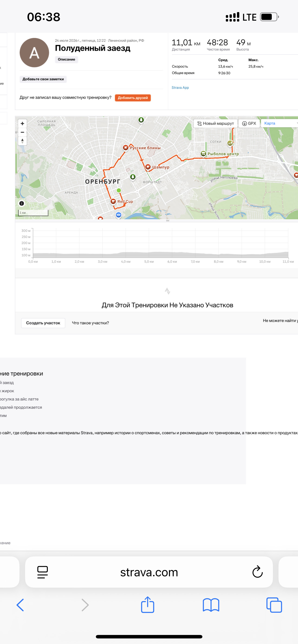Screen dimensions: 298x644
Task: Go forward with Safari's forward arrow
Action: click(85, 605)
